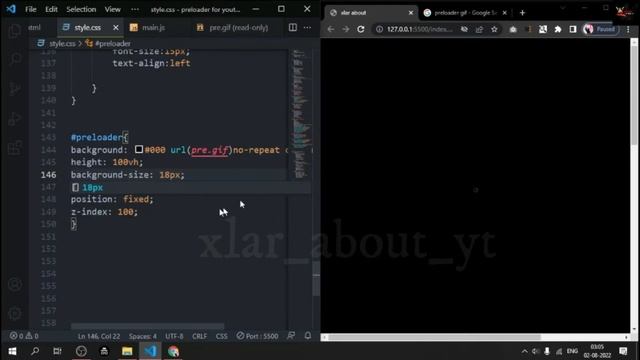Open the Accounts icon in activity bar
Image resolution: width=640 pixels, height=360 pixels.
(x=15, y=284)
